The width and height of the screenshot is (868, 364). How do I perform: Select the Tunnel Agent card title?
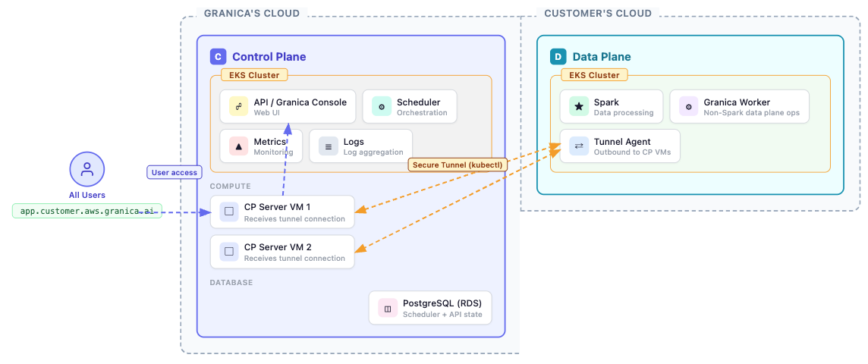622,142
